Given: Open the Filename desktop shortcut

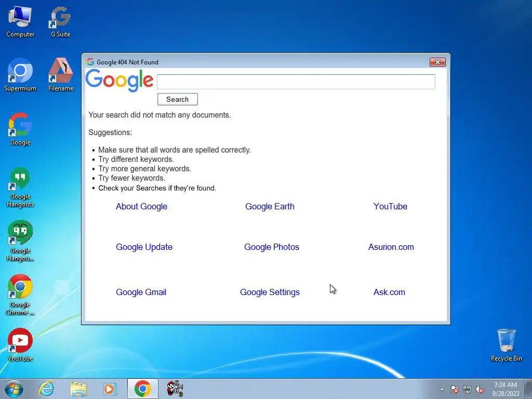Looking at the screenshot, I should 60,75.
